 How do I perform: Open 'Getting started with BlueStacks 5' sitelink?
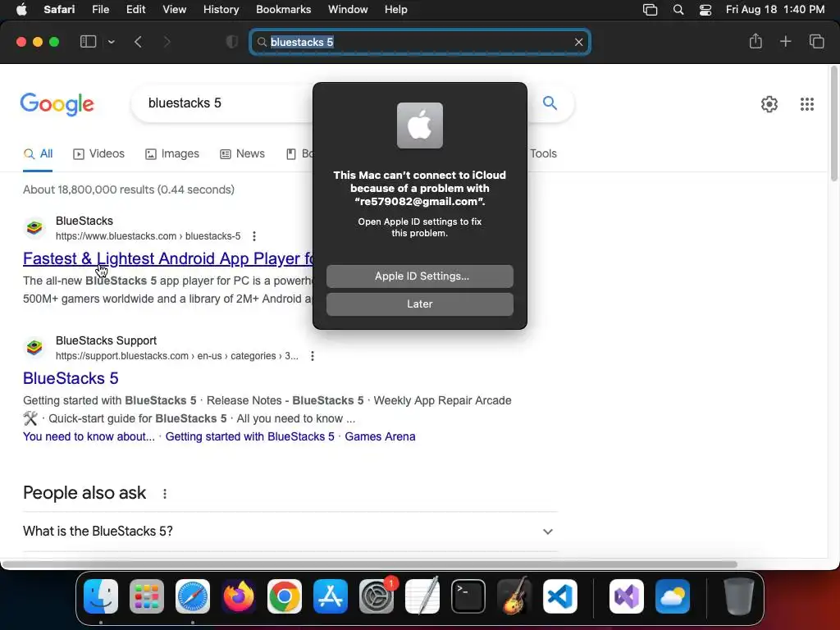click(x=249, y=436)
